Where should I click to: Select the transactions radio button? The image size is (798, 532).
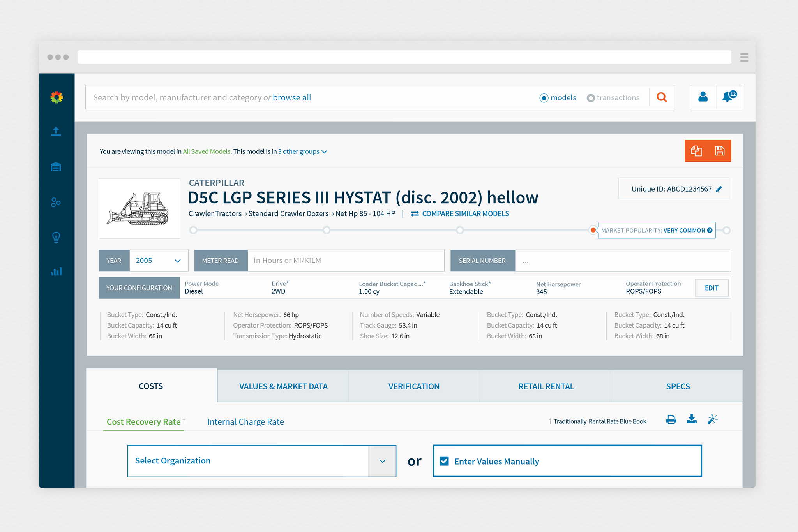tap(591, 98)
